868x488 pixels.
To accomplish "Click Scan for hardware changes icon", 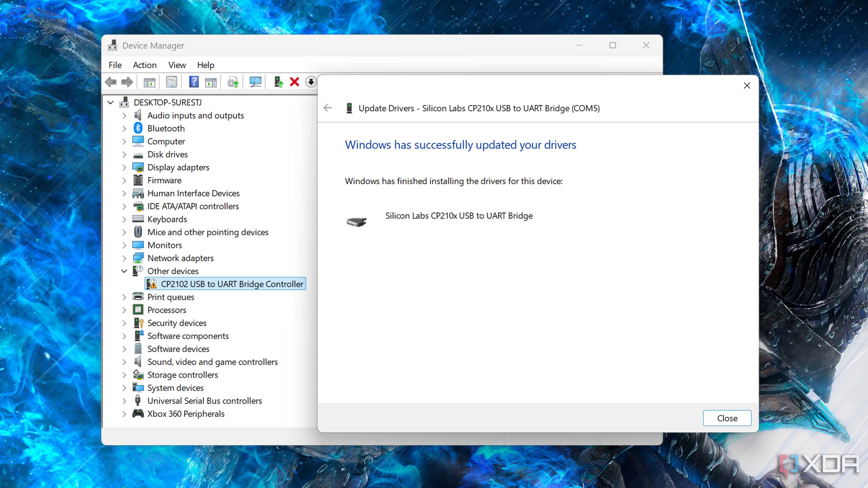I will coord(255,82).
